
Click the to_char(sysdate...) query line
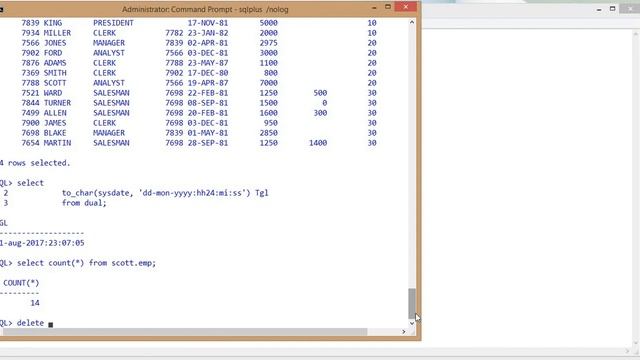click(165, 193)
